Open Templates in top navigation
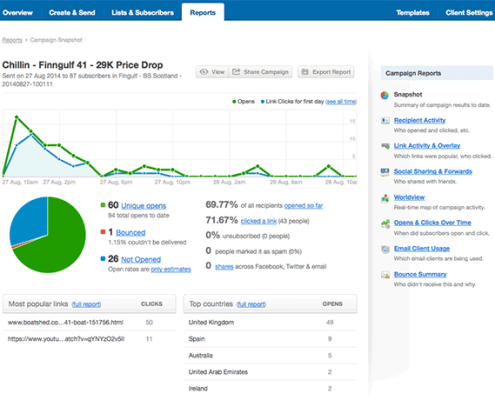Screen dimensions: 495x400 [413, 13]
